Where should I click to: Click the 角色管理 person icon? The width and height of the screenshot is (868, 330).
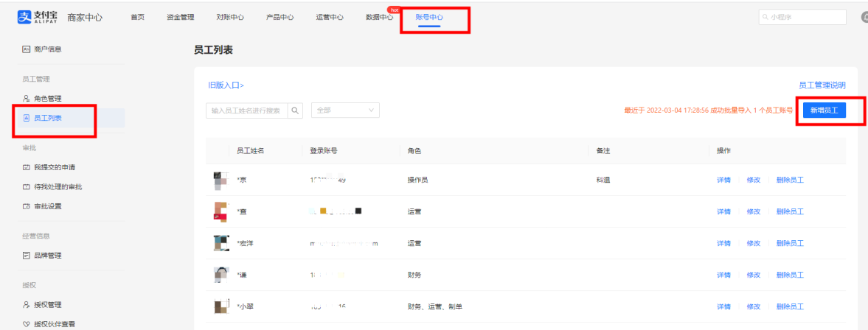26,99
